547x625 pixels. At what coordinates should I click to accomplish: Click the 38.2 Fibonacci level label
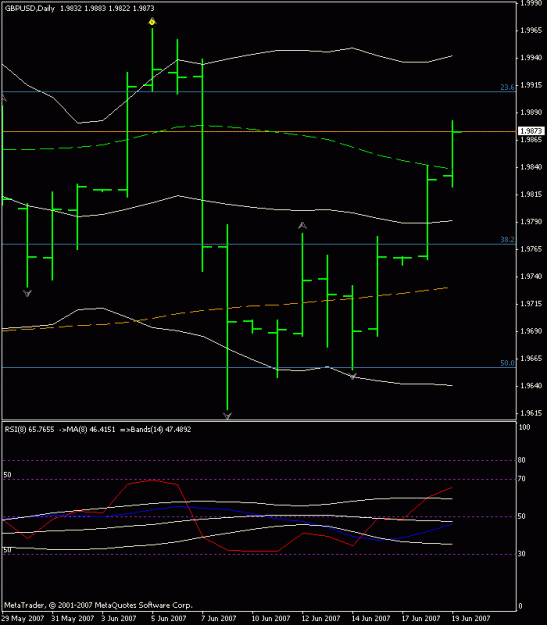point(507,240)
